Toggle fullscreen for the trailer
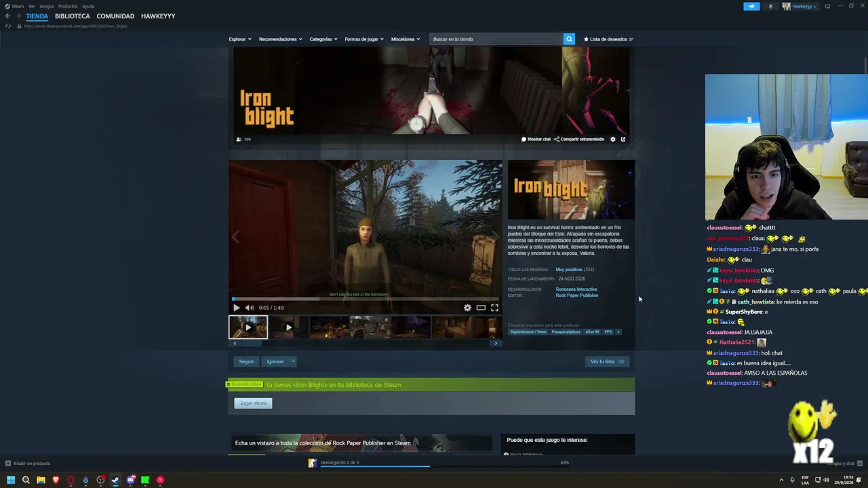868x488 pixels. point(494,308)
